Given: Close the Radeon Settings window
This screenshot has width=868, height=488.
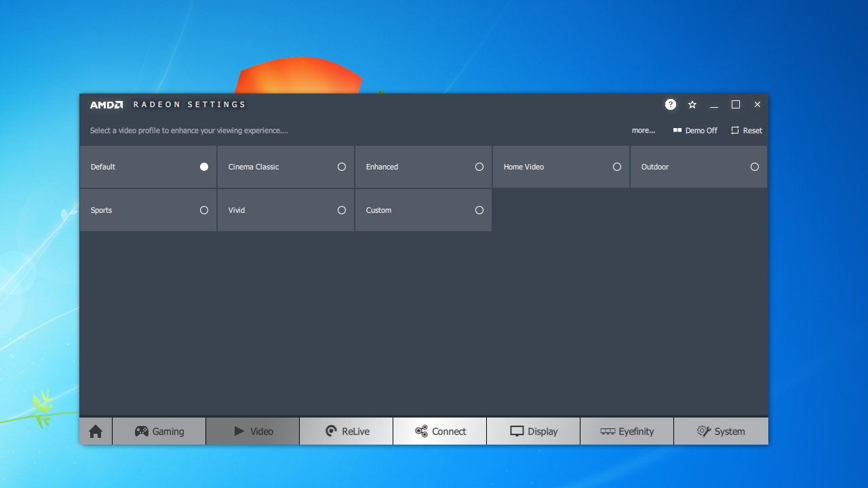Looking at the screenshot, I should [757, 104].
